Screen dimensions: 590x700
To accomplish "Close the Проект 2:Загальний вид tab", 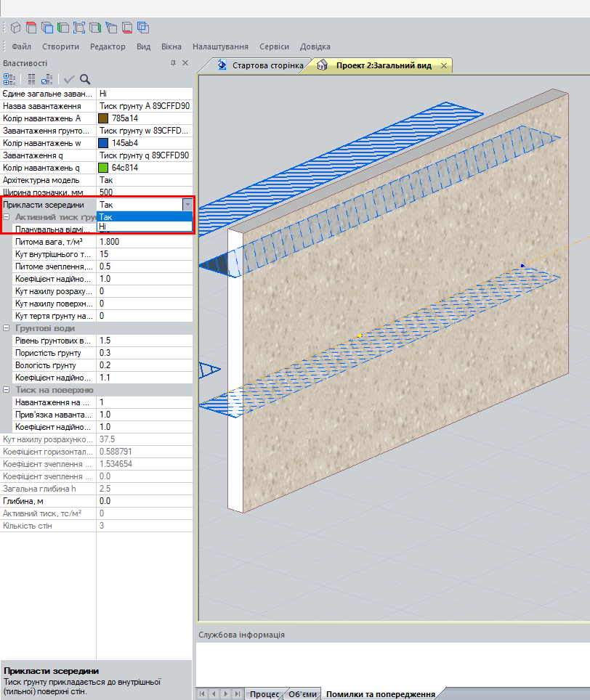I will click(x=443, y=65).
